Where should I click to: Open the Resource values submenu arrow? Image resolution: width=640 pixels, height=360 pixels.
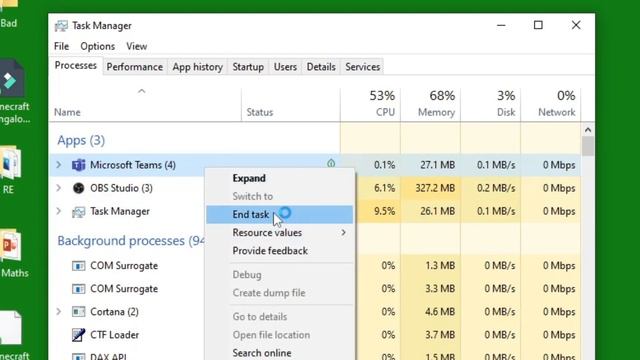click(x=344, y=233)
